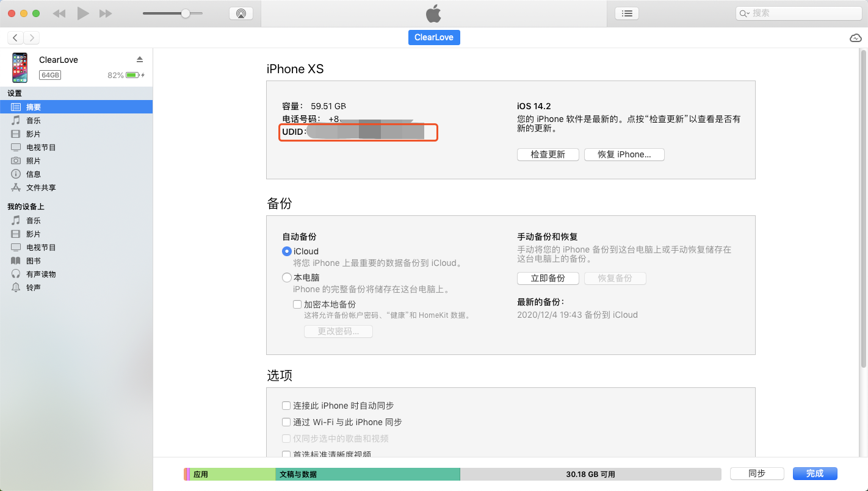Screen dimensions: 868x491
Task: Switch to the ClearLove device tab
Action: [434, 37]
